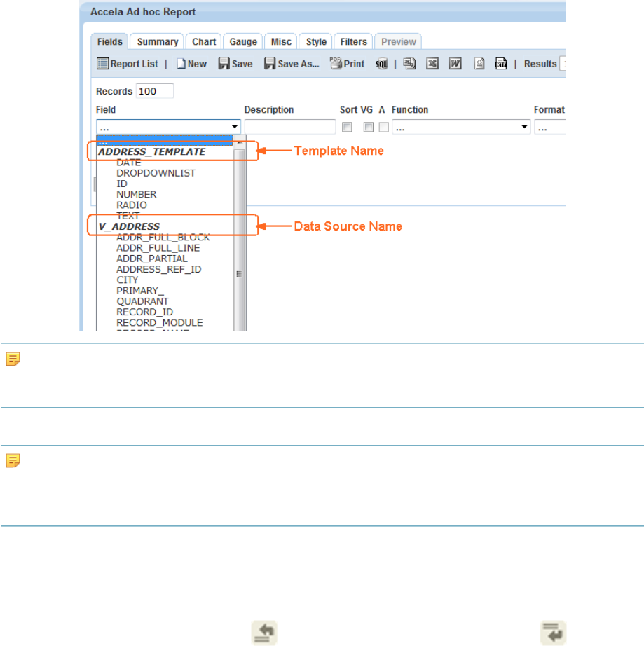Tick the VG checkbox
The width and height of the screenshot is (644, 646).
[369, 127]
